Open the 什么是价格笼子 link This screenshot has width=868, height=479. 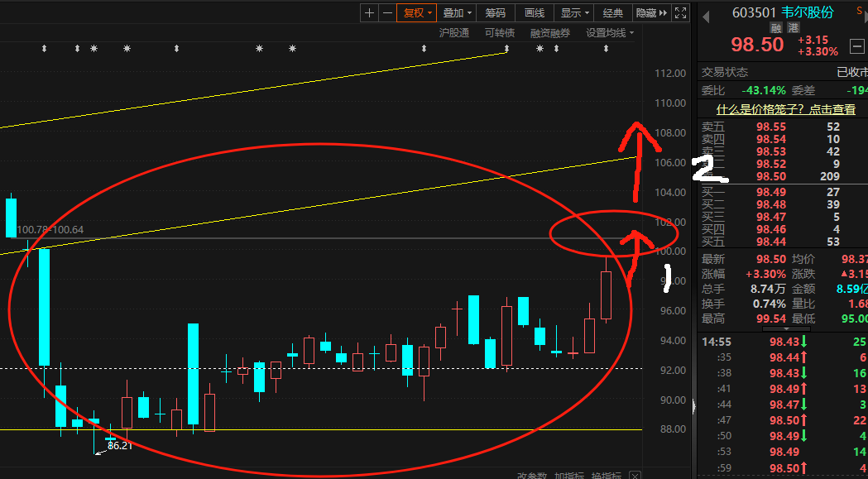[x=785, y=109]
